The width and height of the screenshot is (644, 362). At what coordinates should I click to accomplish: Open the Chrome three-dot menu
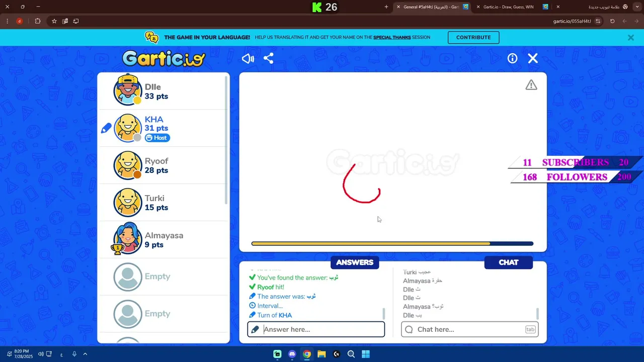click(x=7, y=21)
